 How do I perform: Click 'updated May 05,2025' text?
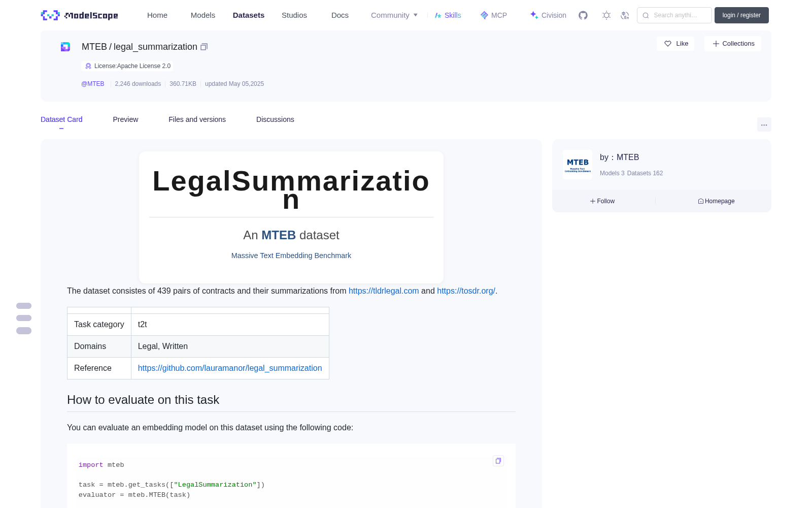[x=234, y=84]
